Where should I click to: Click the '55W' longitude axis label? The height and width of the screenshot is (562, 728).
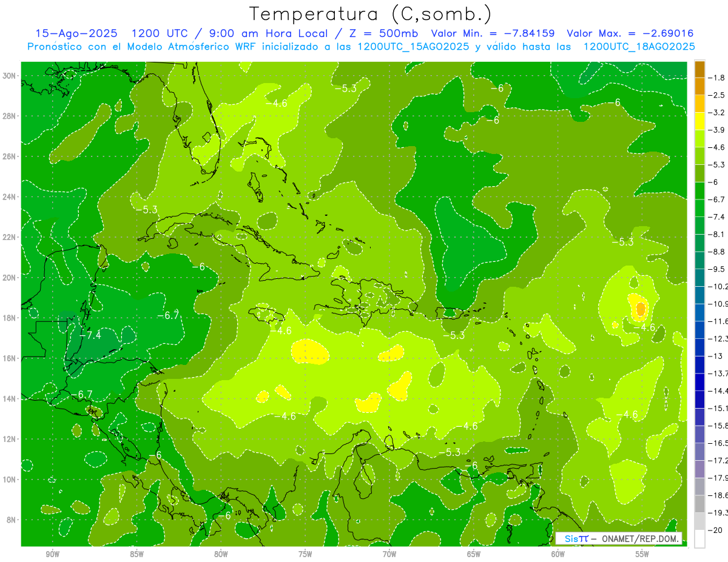[642, 554]
